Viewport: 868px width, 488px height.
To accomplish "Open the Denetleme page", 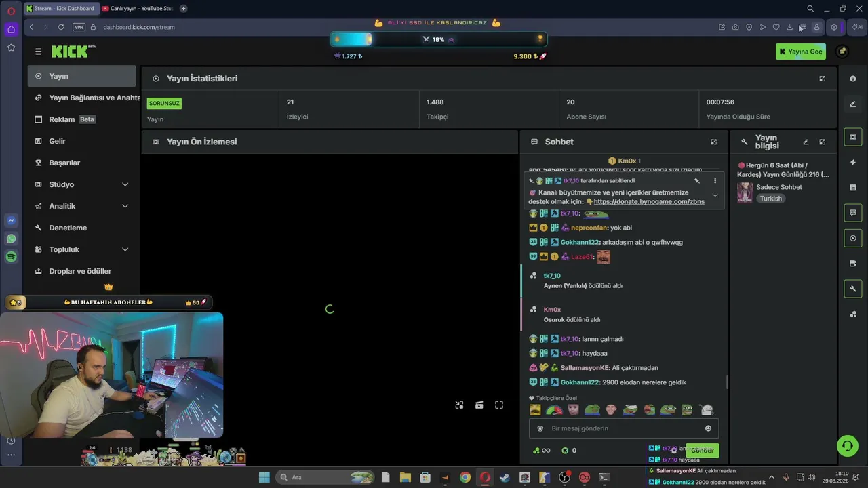I will tap(82, 228).
